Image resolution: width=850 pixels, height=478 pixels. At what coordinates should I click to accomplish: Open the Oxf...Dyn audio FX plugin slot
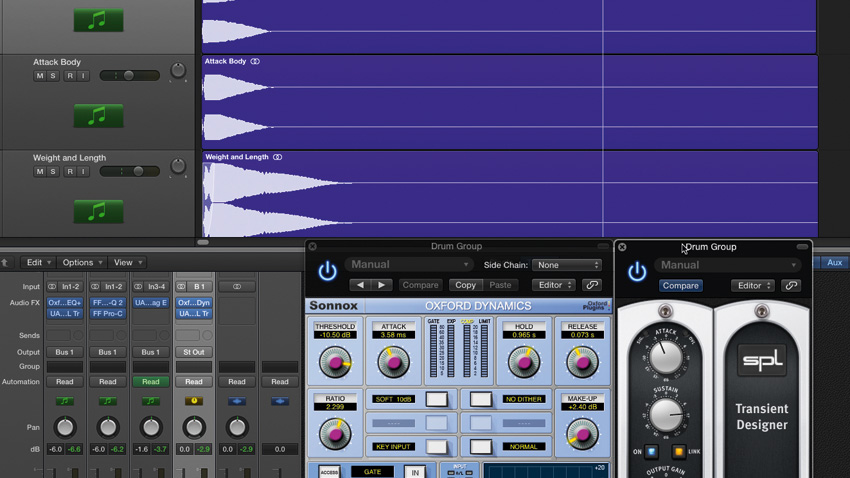click(194, 302)
